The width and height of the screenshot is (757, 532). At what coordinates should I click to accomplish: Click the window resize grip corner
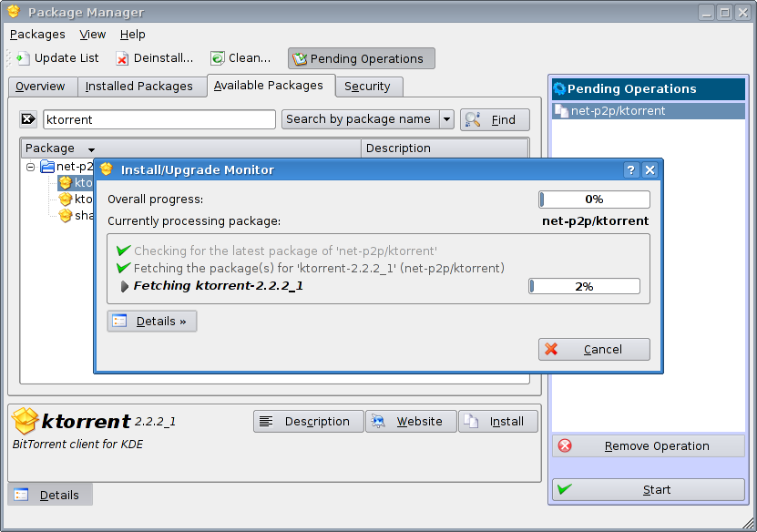tap(749, 523)
